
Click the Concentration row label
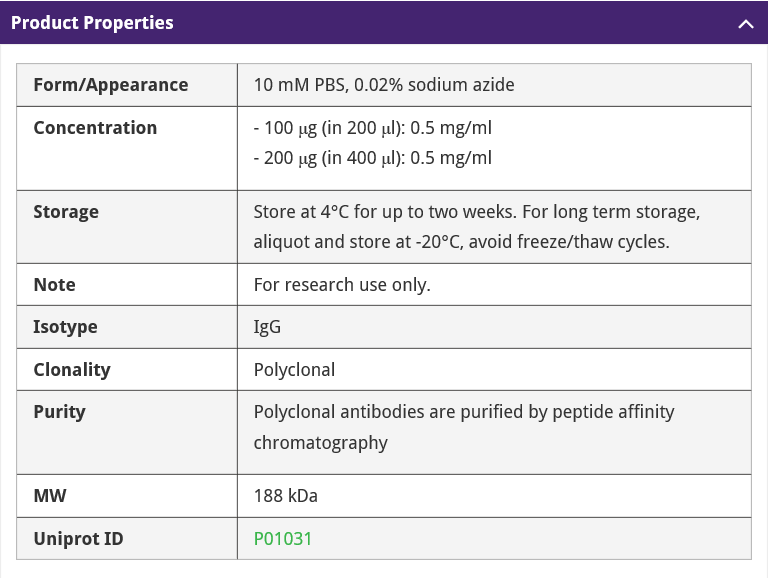pos(95,128)
